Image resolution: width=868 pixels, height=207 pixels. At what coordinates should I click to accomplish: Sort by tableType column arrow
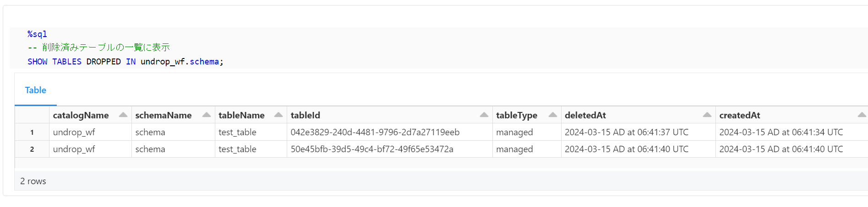(552, 115)
